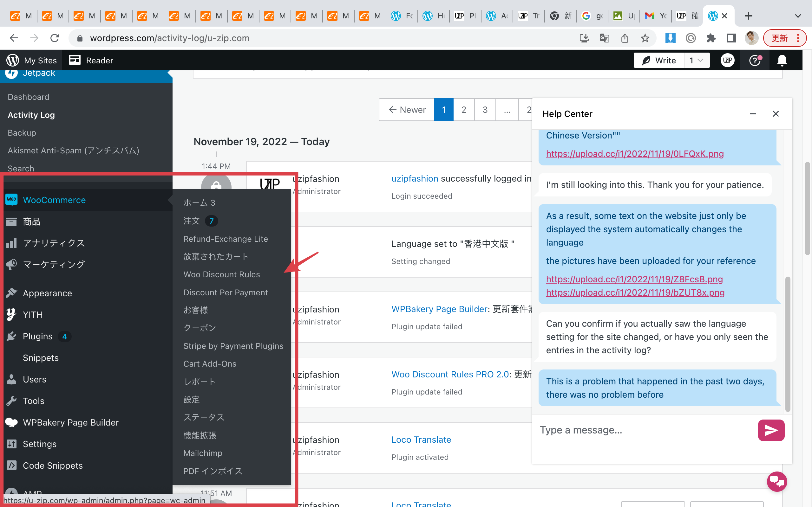Image resolution: width=812 pixels, height=507 pixels.
Task: Open WooCommerce from the sidebar icon
Action: (x=11, y=200)
